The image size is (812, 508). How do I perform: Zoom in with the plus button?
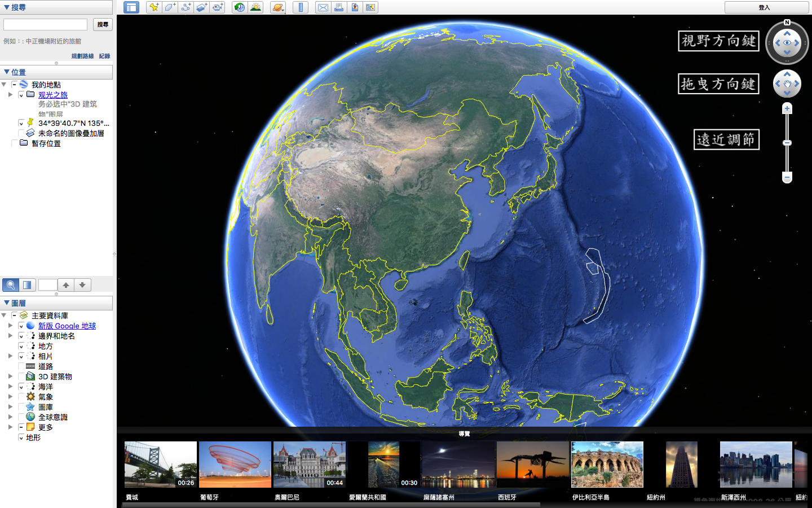pos(787,108)
